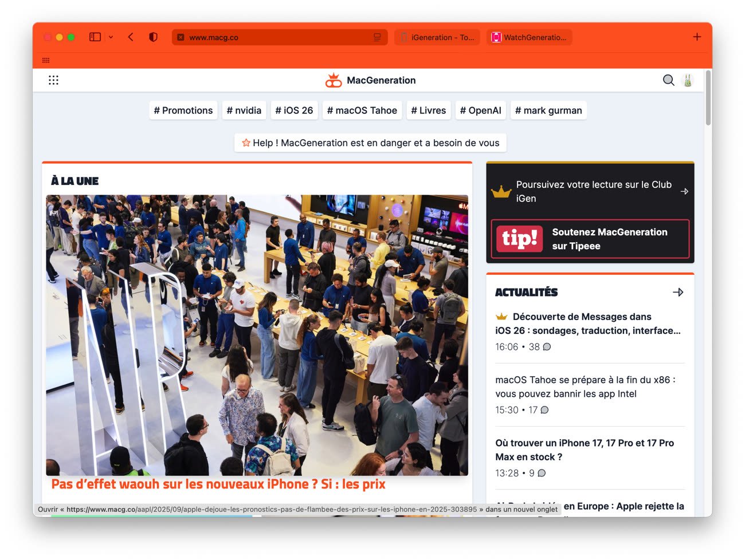Viewport: 745px width, 560px height.
Task: Open the macOS Tahoe fin du x86 article
Action: tap(586, 387)
